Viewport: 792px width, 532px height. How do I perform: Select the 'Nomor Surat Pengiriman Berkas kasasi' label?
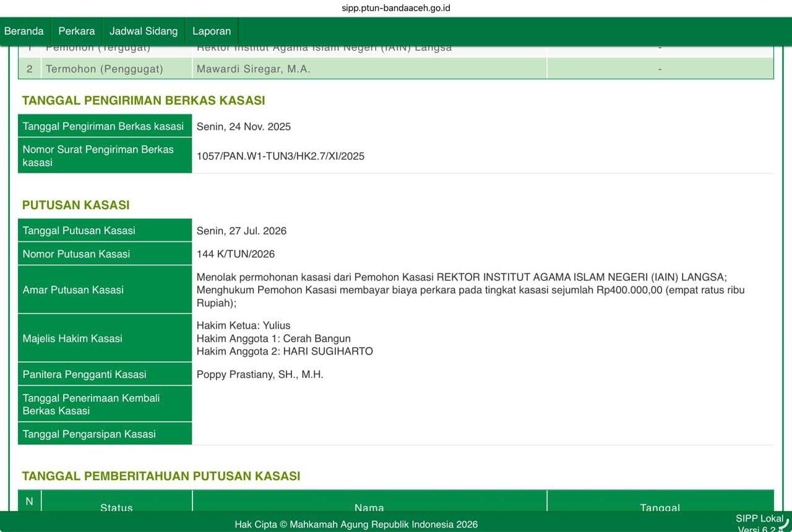click(105, 156)
